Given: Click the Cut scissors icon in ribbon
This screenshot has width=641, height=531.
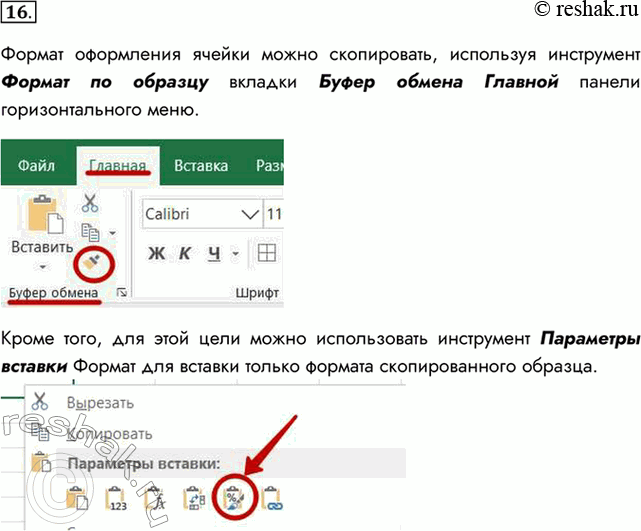Looking at the screenshot, I should point(90,203).
